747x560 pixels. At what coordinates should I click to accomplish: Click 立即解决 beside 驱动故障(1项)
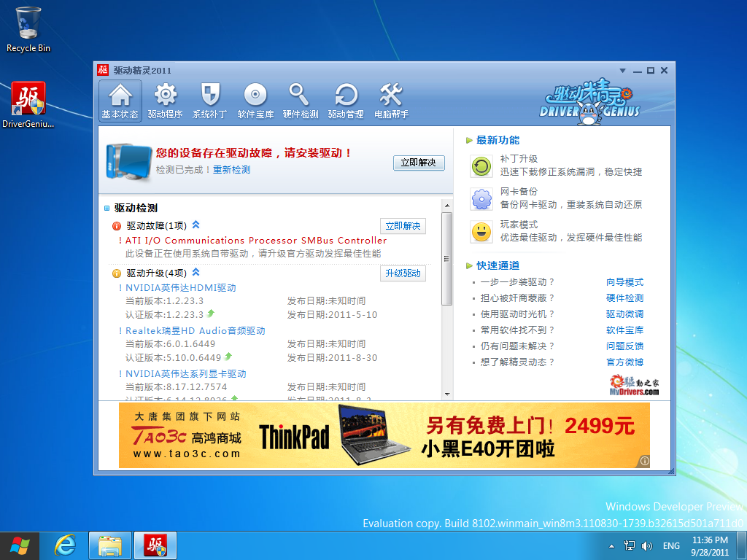point(403,226)
